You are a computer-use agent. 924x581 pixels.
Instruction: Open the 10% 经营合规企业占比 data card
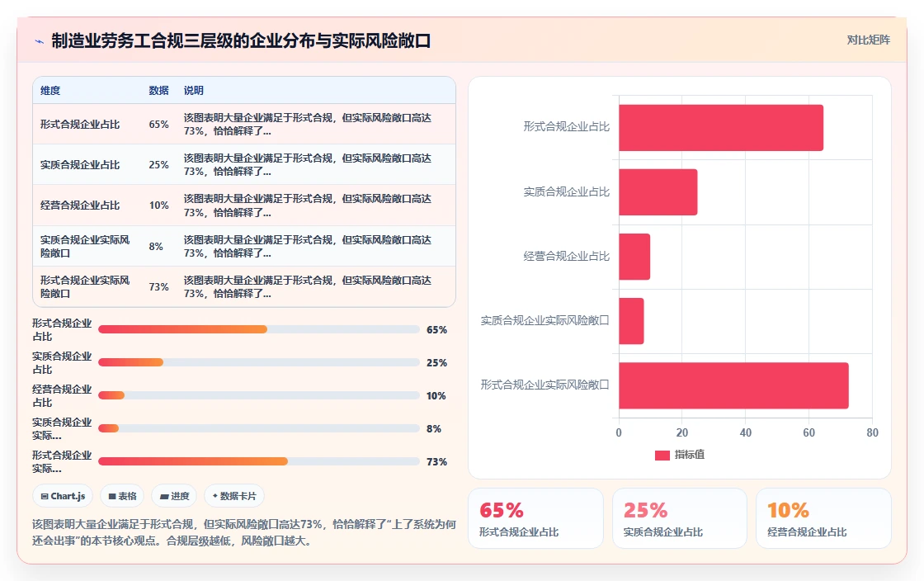[823, 518]
